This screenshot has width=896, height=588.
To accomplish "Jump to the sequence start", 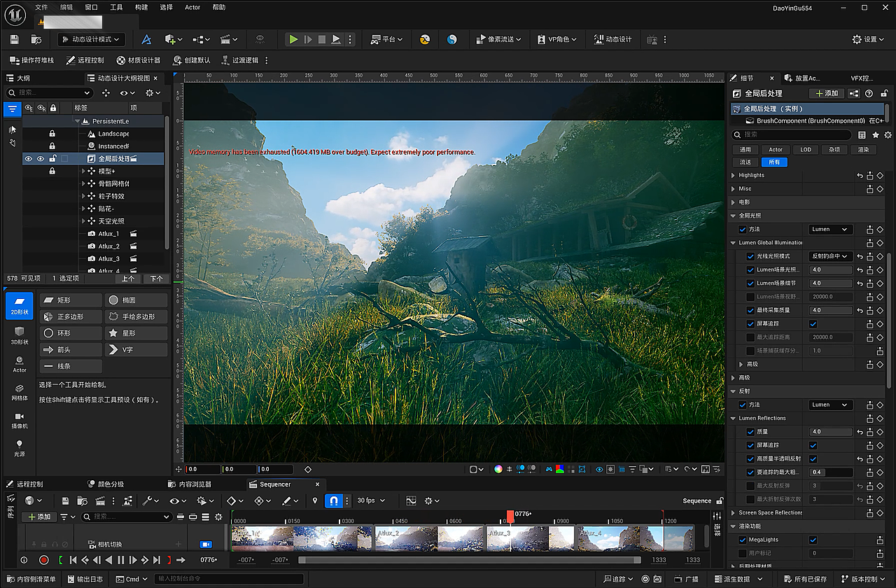I will point(73,560).
